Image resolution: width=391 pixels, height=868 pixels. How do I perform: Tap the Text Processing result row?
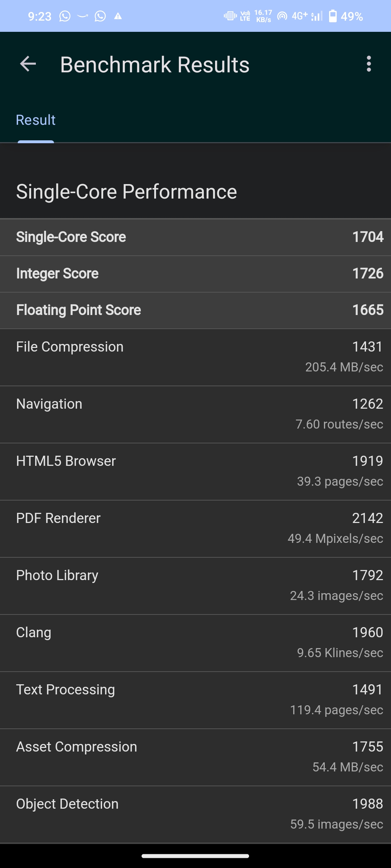[x=195, y=700]
